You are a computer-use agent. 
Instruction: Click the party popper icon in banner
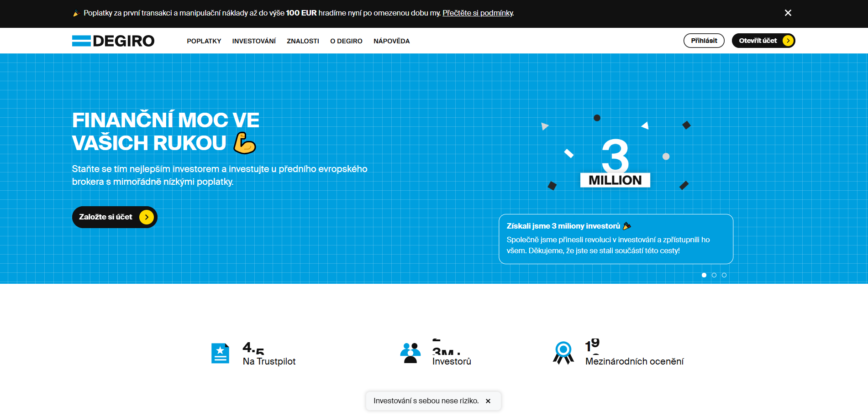(76, 13)
